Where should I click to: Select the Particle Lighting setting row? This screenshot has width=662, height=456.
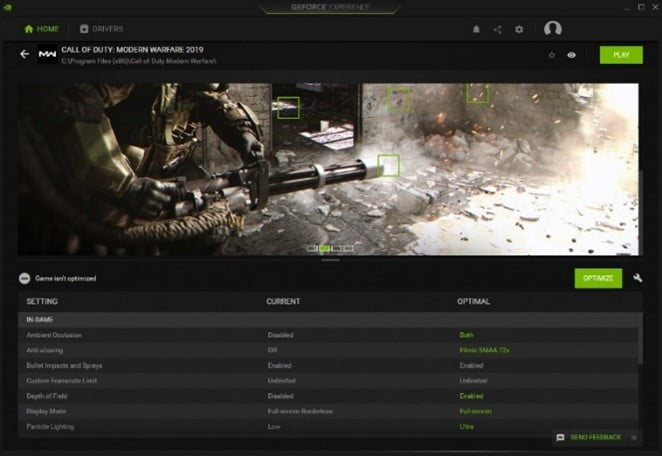point(328,426)
